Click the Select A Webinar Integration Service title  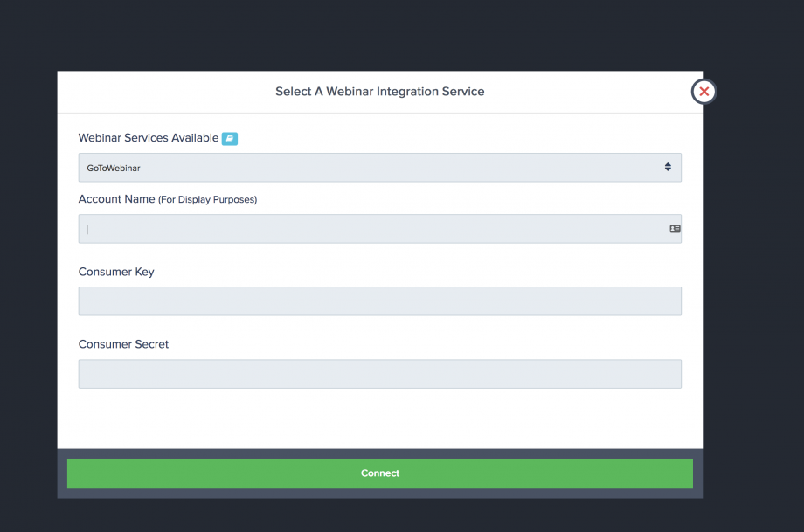pyautogui.click(x=379, y=91)
